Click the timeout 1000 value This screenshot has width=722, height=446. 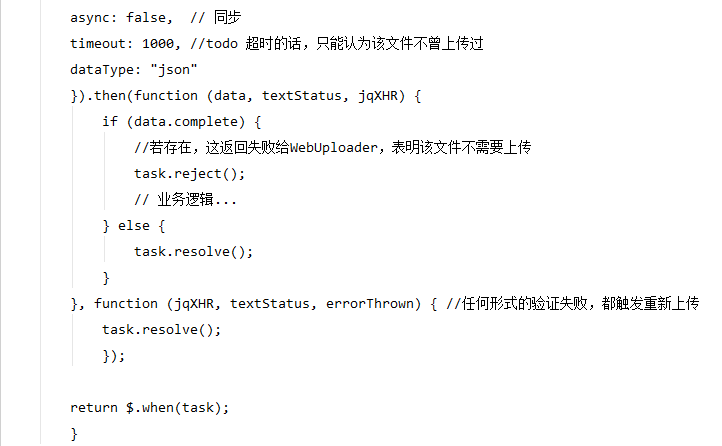point(158,44)
